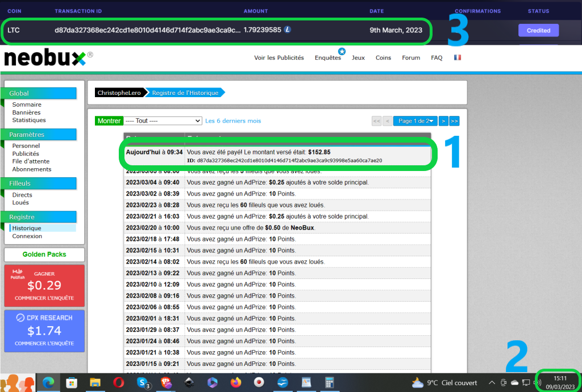Image resolution: width=582 pixels, height=392 pixels.
Task: Click the Registre section header
Action: point(39,217)
